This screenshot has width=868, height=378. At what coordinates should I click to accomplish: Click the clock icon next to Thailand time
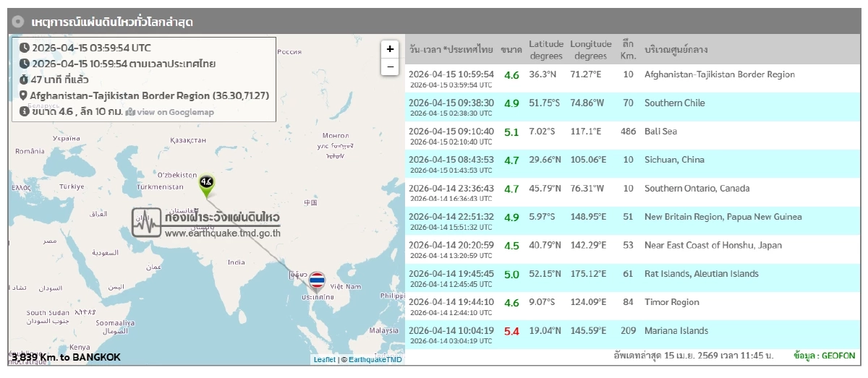point(25,64)
